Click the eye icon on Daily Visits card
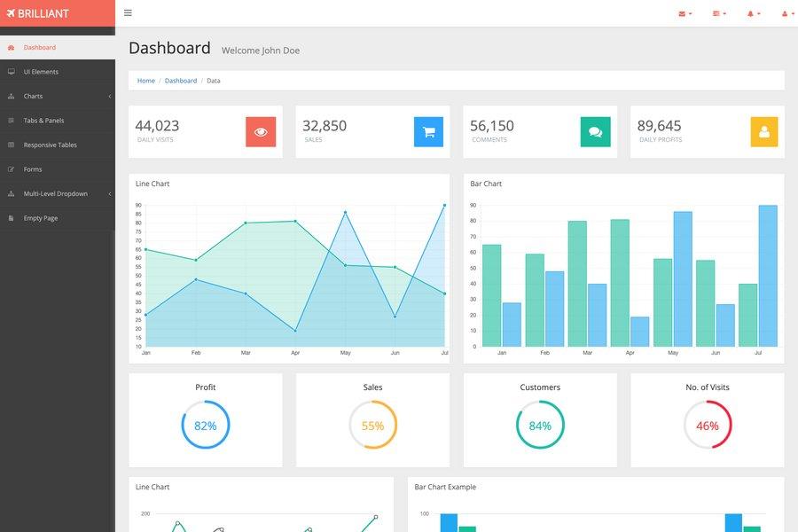 coord(262,130)
